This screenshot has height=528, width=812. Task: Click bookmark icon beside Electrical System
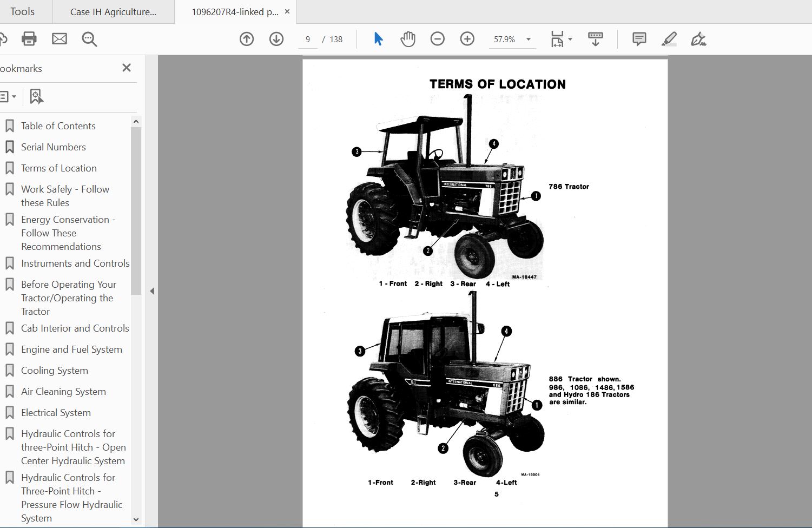click(x=9, y=413)
